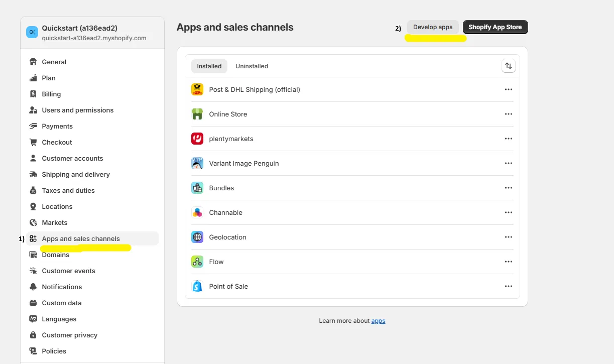Open more options for Point of Sale
The height and width of the screenshot is (364, 614).
click(x=509, y=286)
